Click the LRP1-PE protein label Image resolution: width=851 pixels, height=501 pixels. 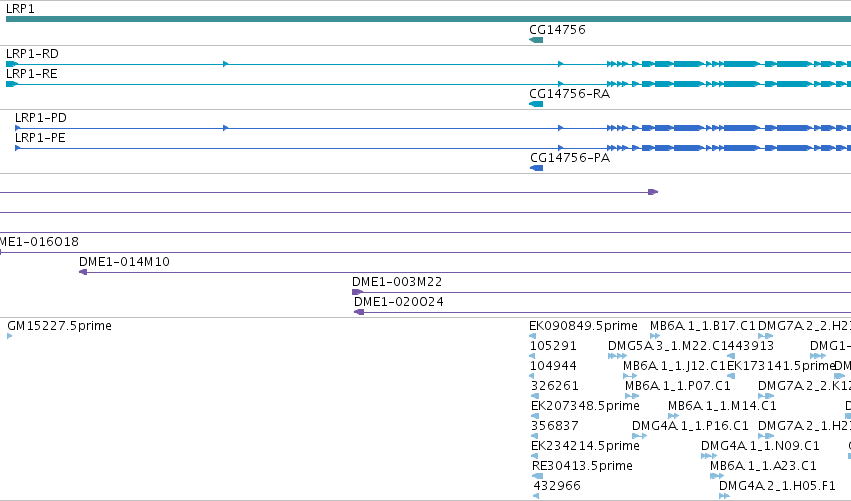(40, 138)
